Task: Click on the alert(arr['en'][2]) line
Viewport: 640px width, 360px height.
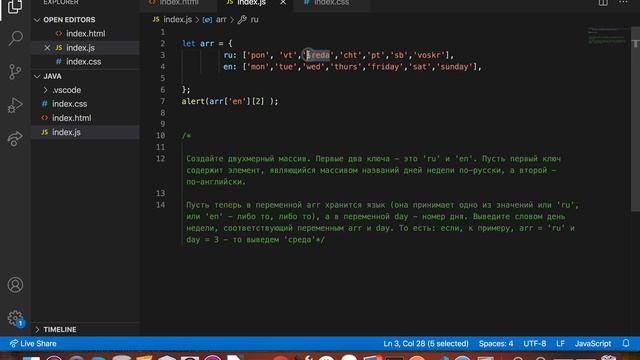Action: pyautogui.click(x=230, y=101)
